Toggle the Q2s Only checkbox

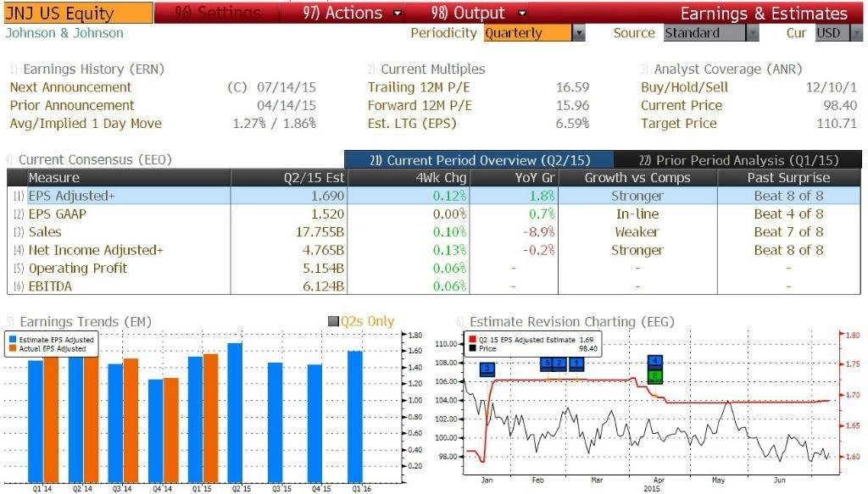tap(333, 321)
